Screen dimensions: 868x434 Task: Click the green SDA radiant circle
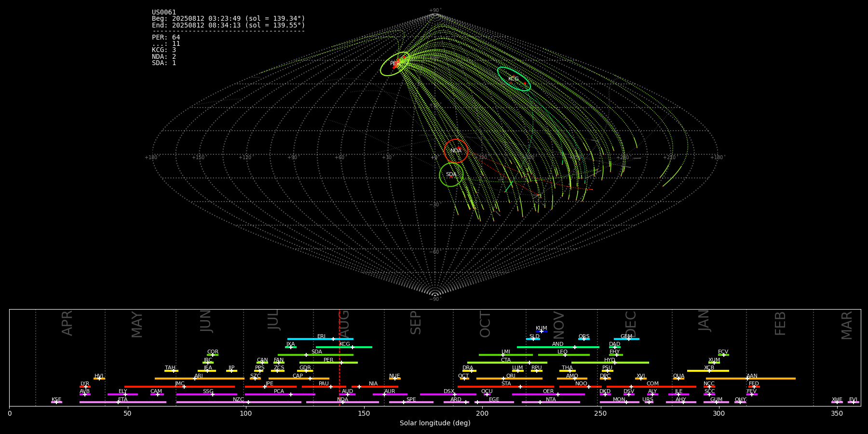pyautogui.click(x=451, y=175)
